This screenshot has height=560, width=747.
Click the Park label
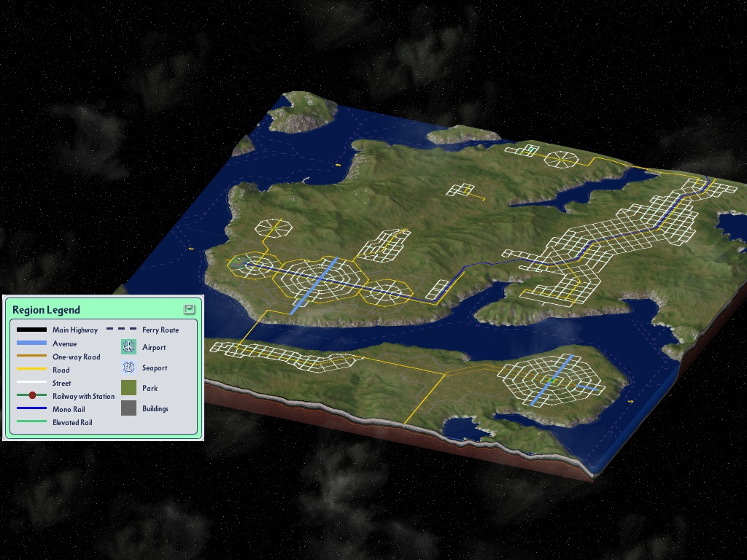tap(150, 388)
